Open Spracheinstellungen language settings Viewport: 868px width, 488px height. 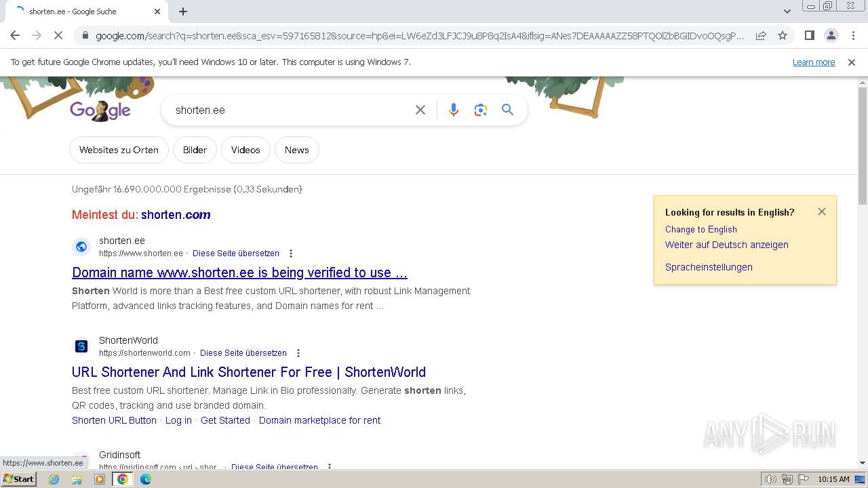[709, 267]
